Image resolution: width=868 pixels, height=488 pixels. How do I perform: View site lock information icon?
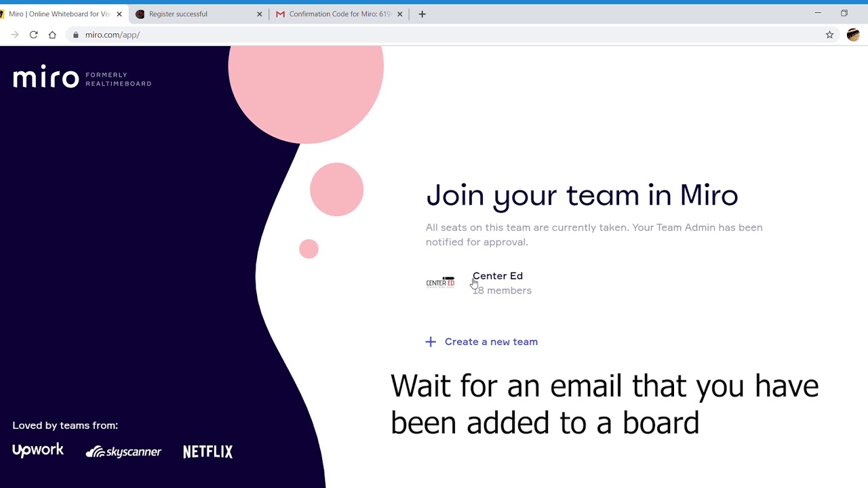tap(75, 35)
